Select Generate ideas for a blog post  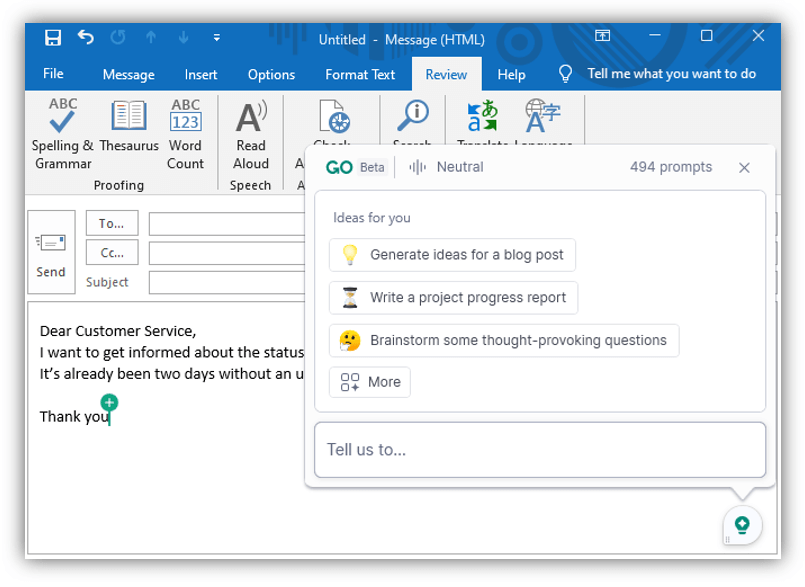point(452,255)
